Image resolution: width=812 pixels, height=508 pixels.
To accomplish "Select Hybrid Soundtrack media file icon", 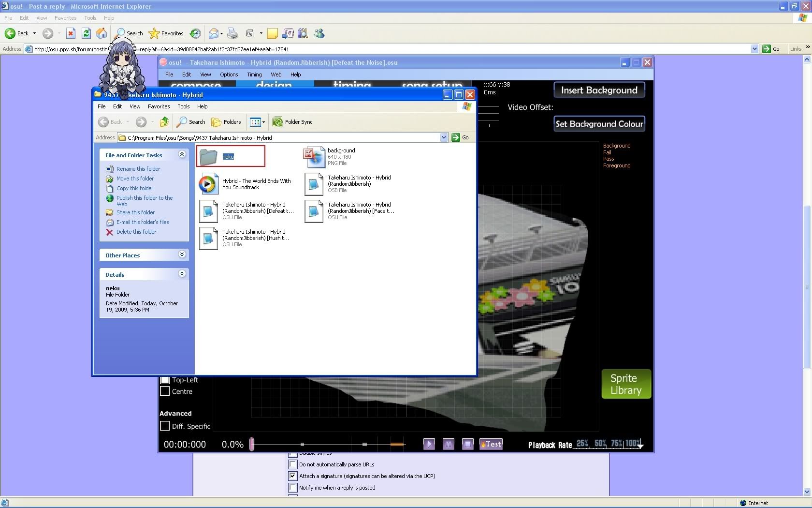I will coord(208,184).
